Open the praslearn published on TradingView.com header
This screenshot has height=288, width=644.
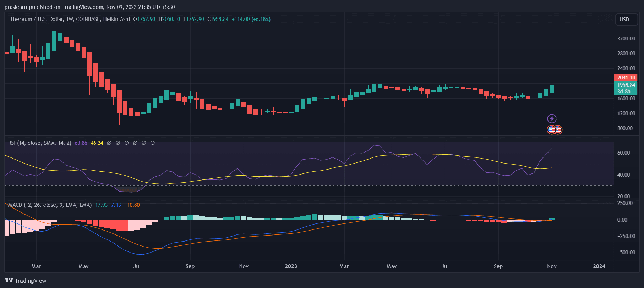(x=89, y=7)
